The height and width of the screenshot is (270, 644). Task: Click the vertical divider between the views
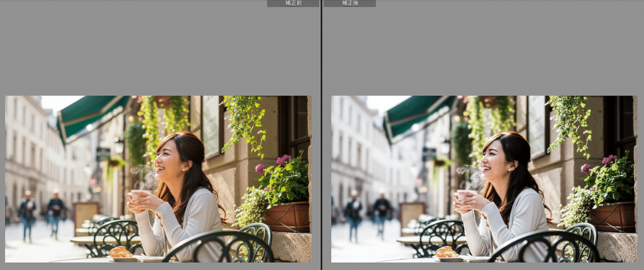pyautogui.click(x=321, y=134)
